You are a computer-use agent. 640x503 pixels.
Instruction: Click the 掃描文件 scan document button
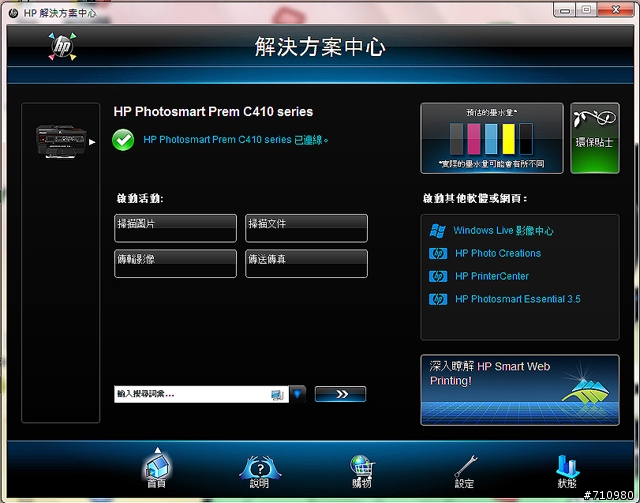coord(306,228)
